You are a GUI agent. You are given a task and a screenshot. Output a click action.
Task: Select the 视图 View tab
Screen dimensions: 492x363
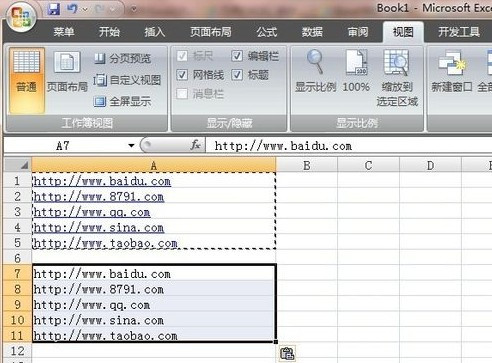[x=403, y=32]
